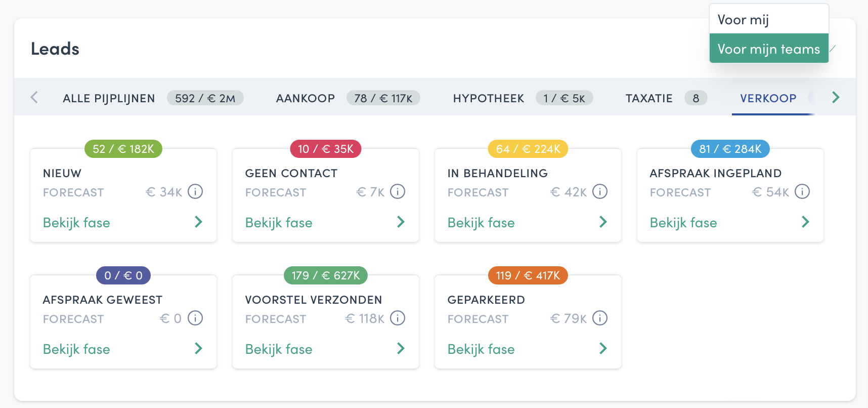Open 'Bekijk fase' for VOORSTEL VERZONDEN
This screenshot has width=868, height=408.
tap(279, 349)
